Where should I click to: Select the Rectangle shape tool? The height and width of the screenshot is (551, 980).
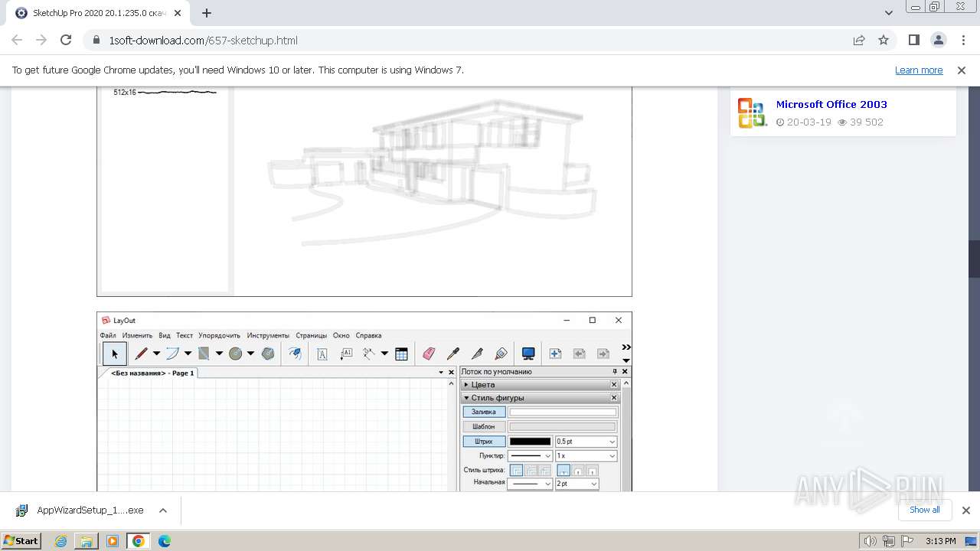click(x=204, y=354)
